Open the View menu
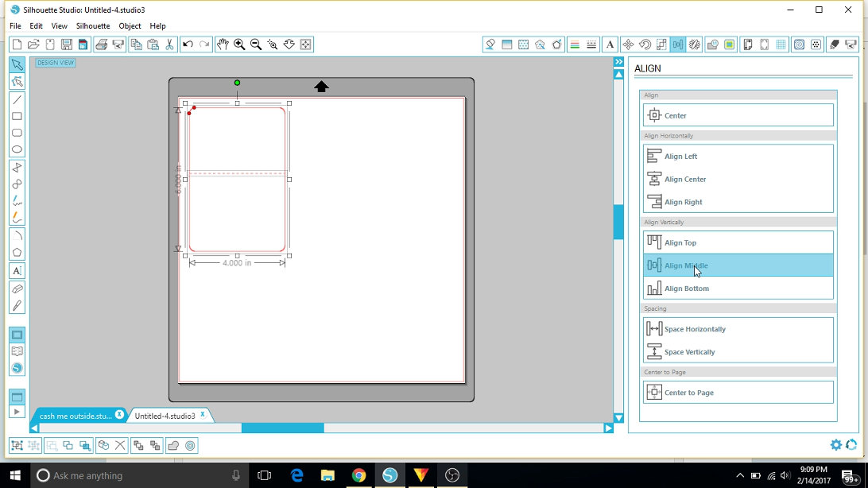Image resolution: width=868 pixels, height=488 pixels. pos(60,26)
